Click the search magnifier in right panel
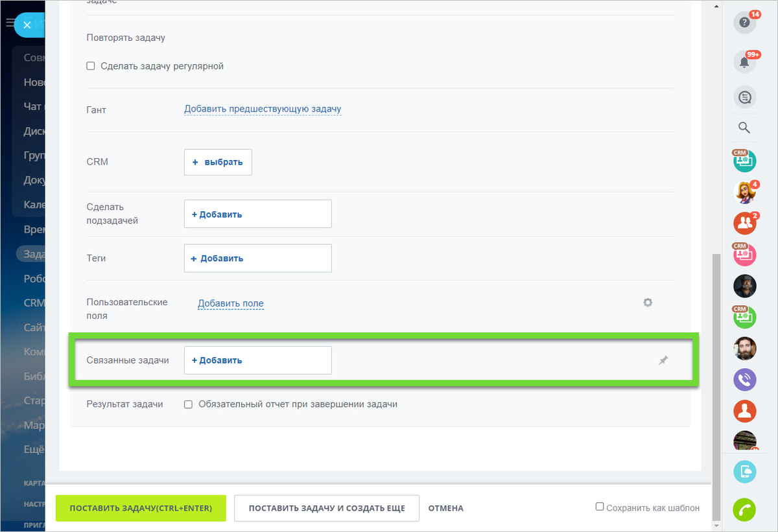The width and height of the screenshot is (778, 532). pyautogui.click(x=744, y=128)
